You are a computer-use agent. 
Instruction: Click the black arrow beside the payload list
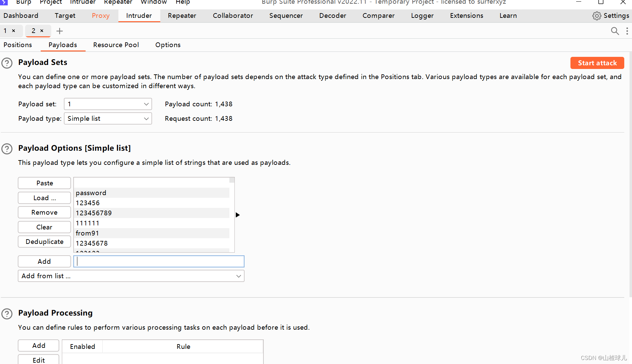pyautogui.click(x=237, y=215)
